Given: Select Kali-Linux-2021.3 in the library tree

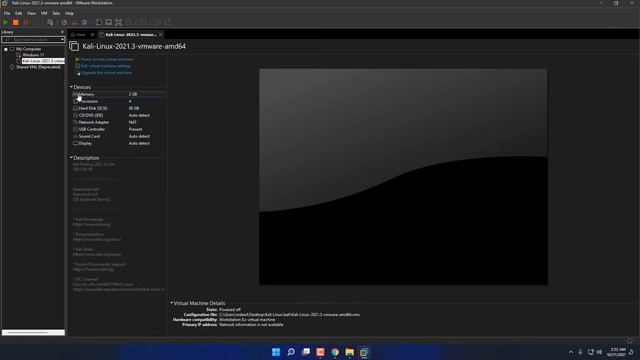Looking at the screenshot, I should 43,61.
